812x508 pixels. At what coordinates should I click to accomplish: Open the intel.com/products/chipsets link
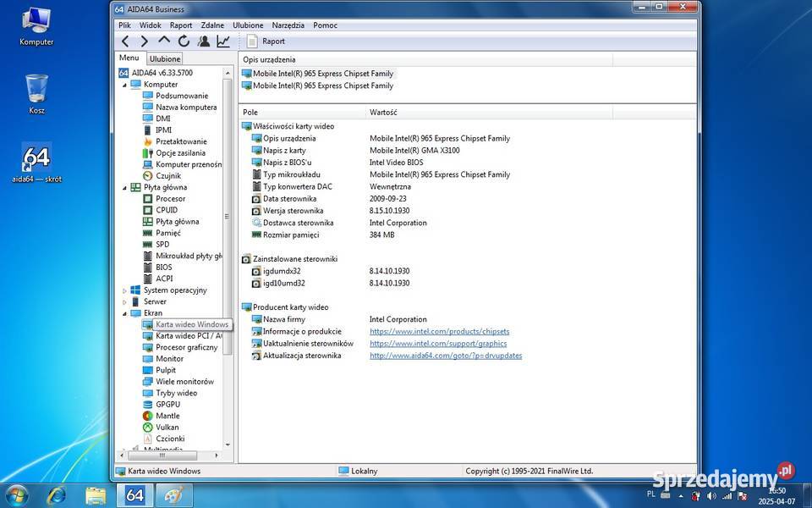click(439, 332)
